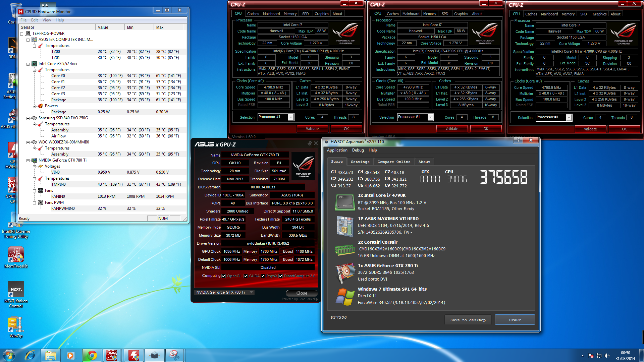The image size is (644, 362).
Task: Switch to HWBOT Aquamark taskbar icon
Action: [x=154, y=355]
